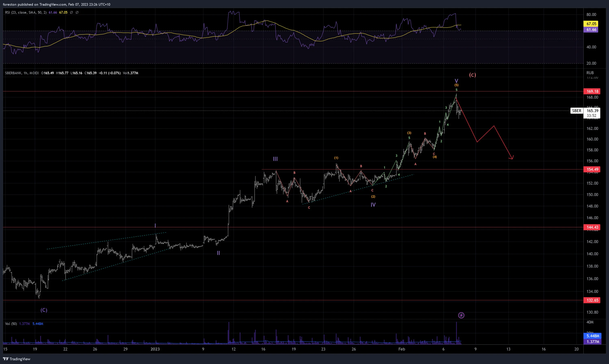This screenshot has width=609, height=364.
Task: Click the first ∅ symbol in RSI legend
Action: [71, 12]
